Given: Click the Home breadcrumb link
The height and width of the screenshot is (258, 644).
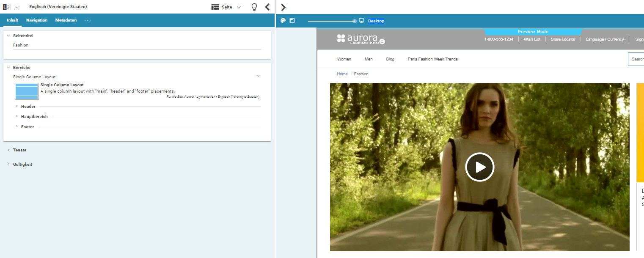Looking at the screenshot, I should [342, 74].
